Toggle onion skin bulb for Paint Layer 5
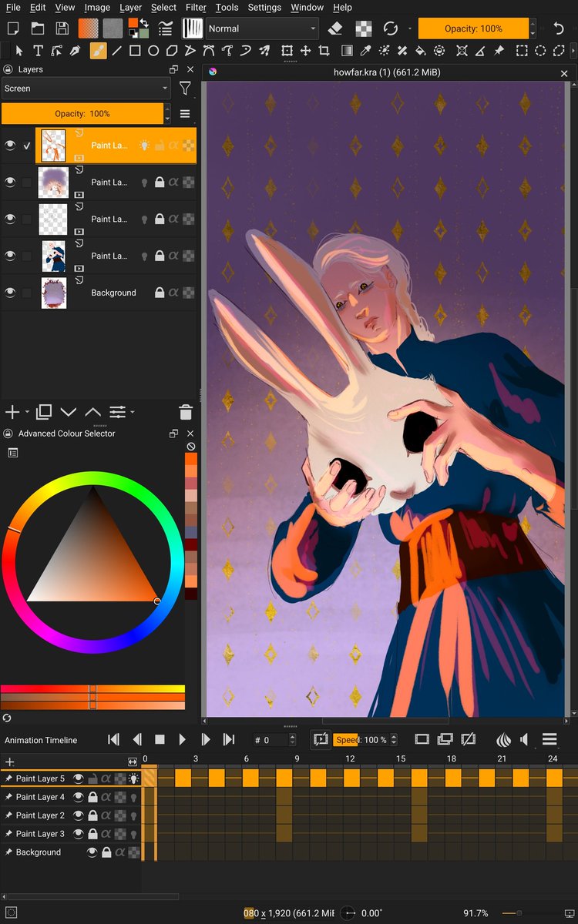Image resolution: width=578 pixels, height=924 pixels. coord(133,778)
